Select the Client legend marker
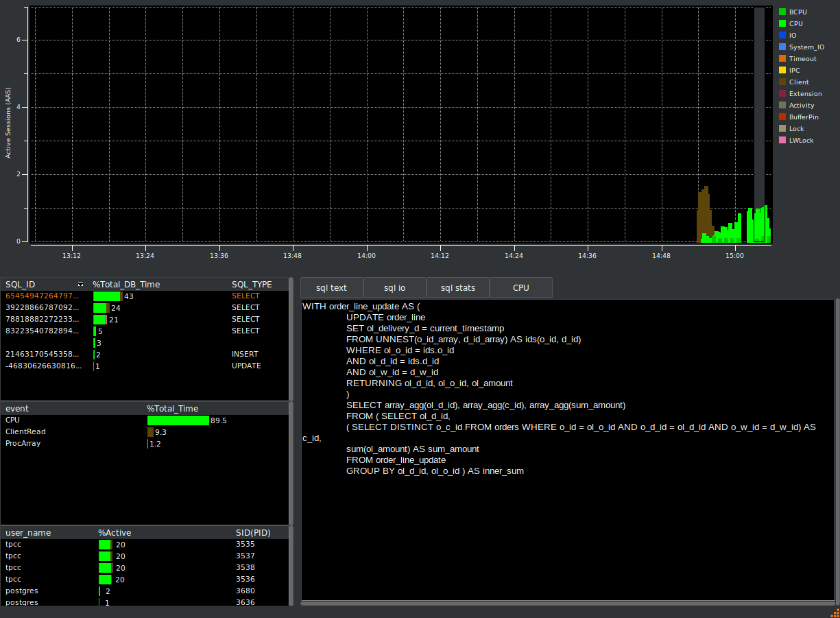The height and width of the screenshot is (618, 840). (x=782, y=82)
